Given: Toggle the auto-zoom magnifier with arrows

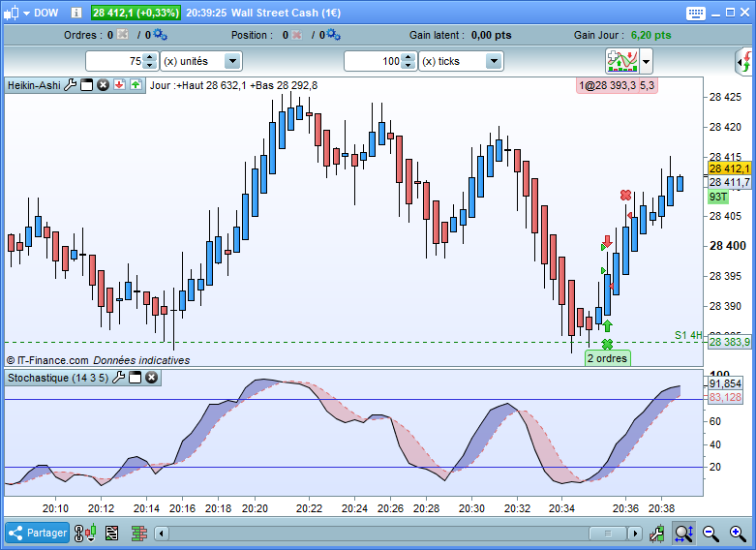Looking at the screenshot, I should click(x=684, y=534).
